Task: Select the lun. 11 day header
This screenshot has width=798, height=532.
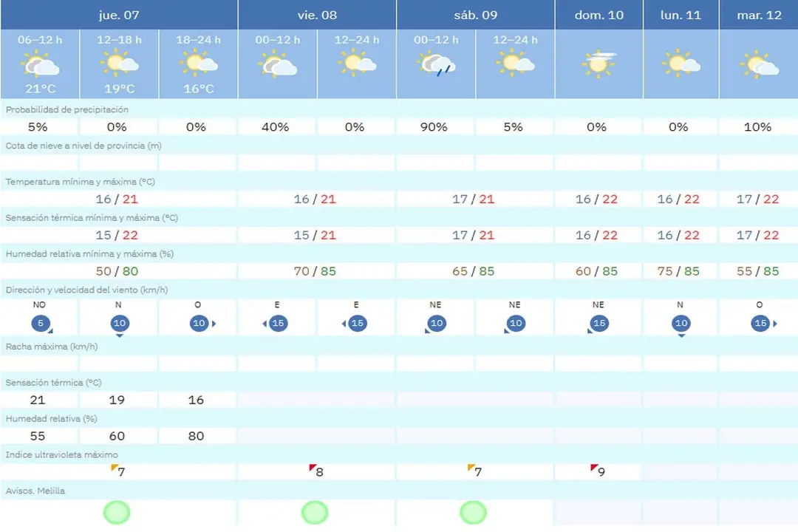Action: pos(681,15)
